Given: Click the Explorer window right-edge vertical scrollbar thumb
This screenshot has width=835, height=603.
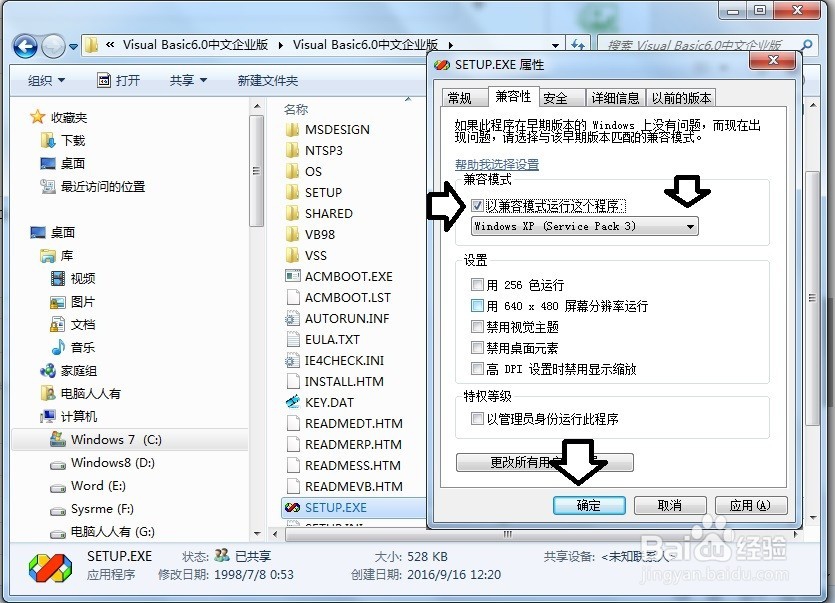Looking at the screenshot, I should [x=812, y=298].
